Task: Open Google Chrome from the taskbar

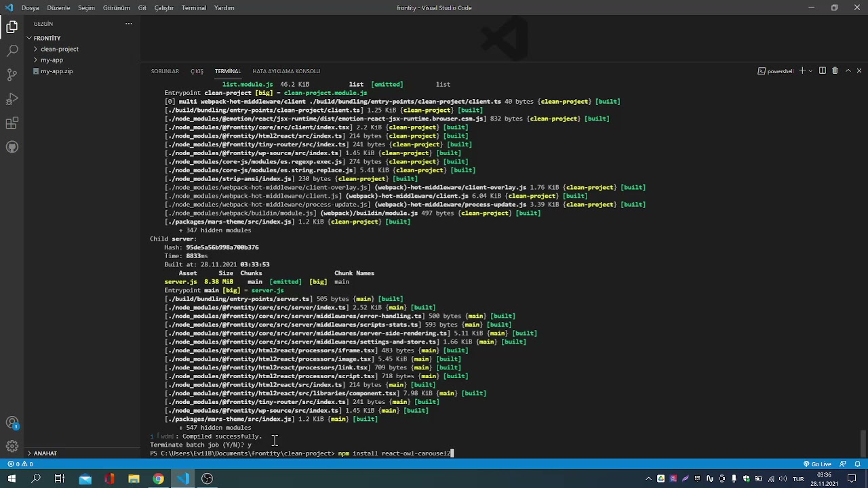Action: click(x=158, y=479)
